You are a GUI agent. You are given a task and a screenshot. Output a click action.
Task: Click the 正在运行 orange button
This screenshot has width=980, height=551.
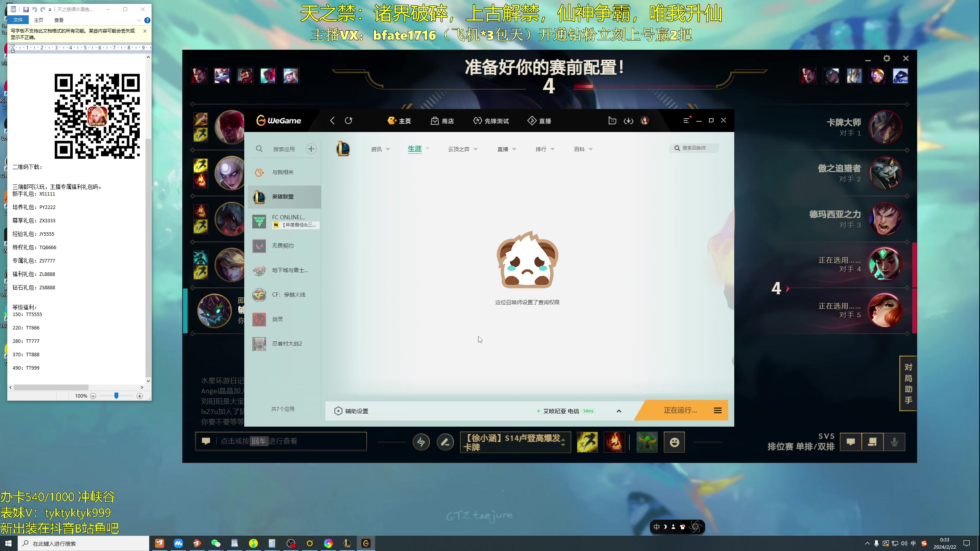pos(680,410)
